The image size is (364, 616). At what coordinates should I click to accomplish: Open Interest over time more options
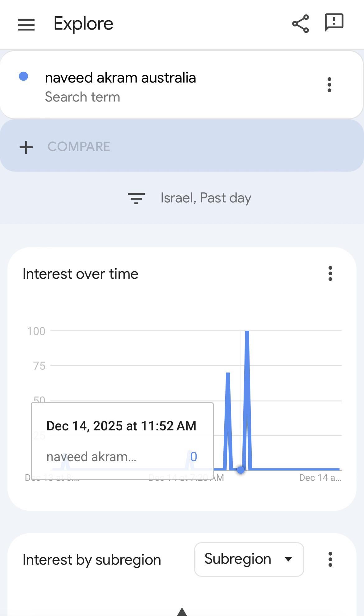click(330, 273)
